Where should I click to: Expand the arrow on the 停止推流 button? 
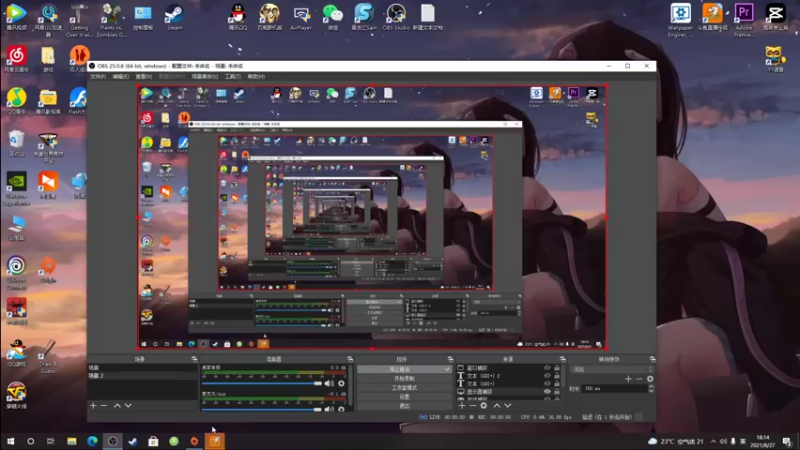click(x=447, y=369)
